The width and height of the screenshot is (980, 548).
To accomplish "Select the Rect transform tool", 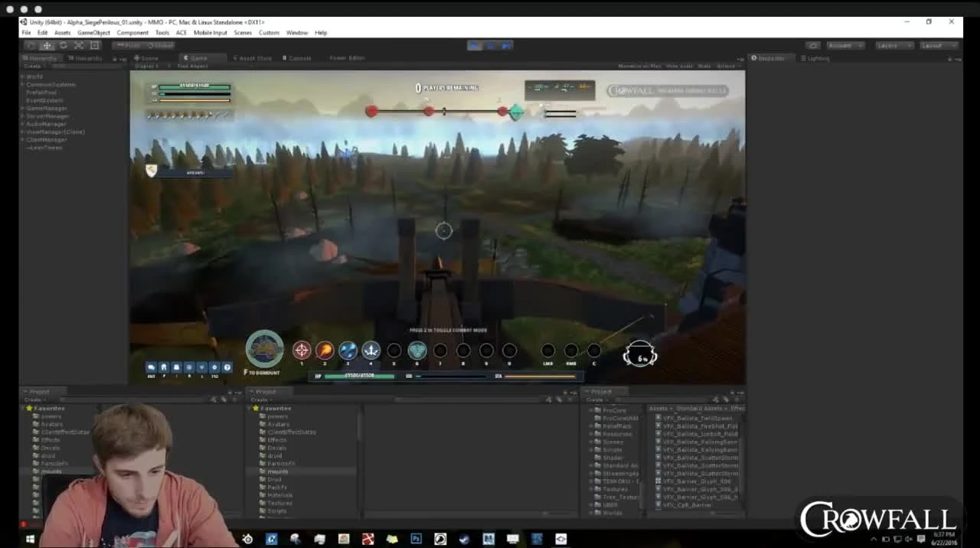I will (x=96, y=45).
